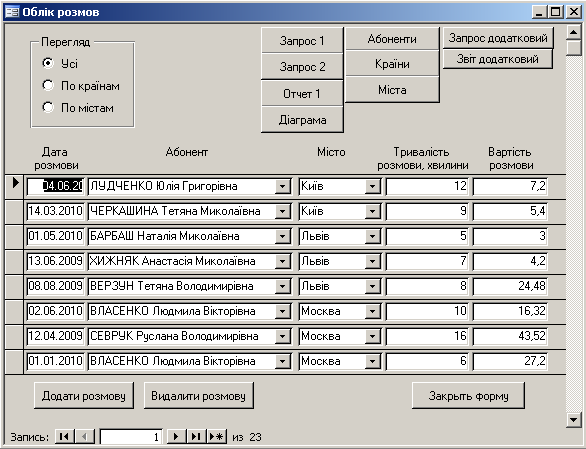This screenshot has width=586, height=449.
Task: Click date field 01.05.2010
Action: point(55,236)
